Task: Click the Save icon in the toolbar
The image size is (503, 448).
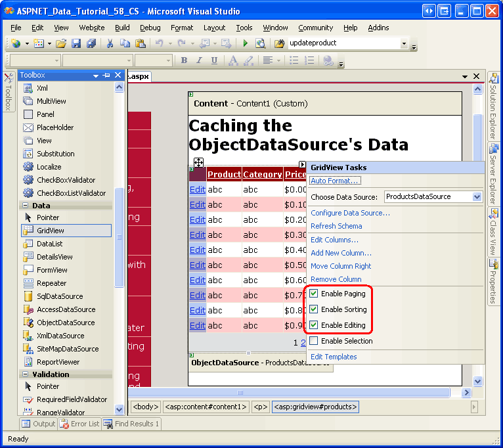Action: click(76, 43)
